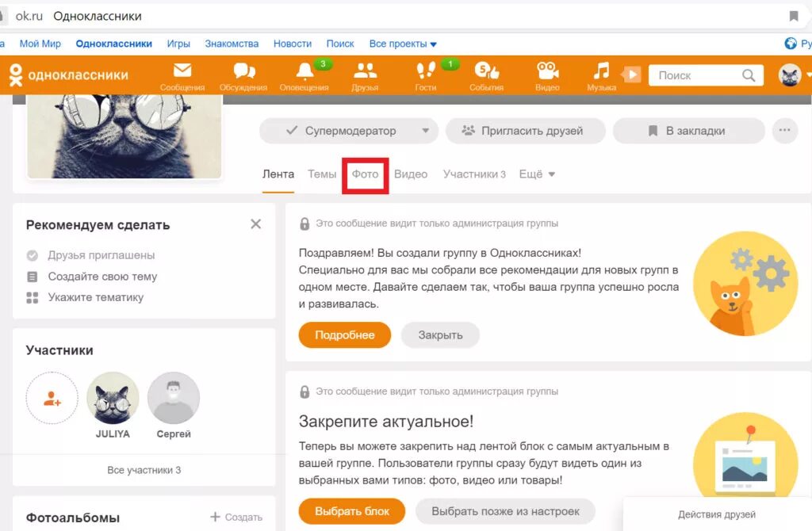This screenshot has height=531, width=812.
Task: Open Знакомства in the top menu
Action: [231, 44]
